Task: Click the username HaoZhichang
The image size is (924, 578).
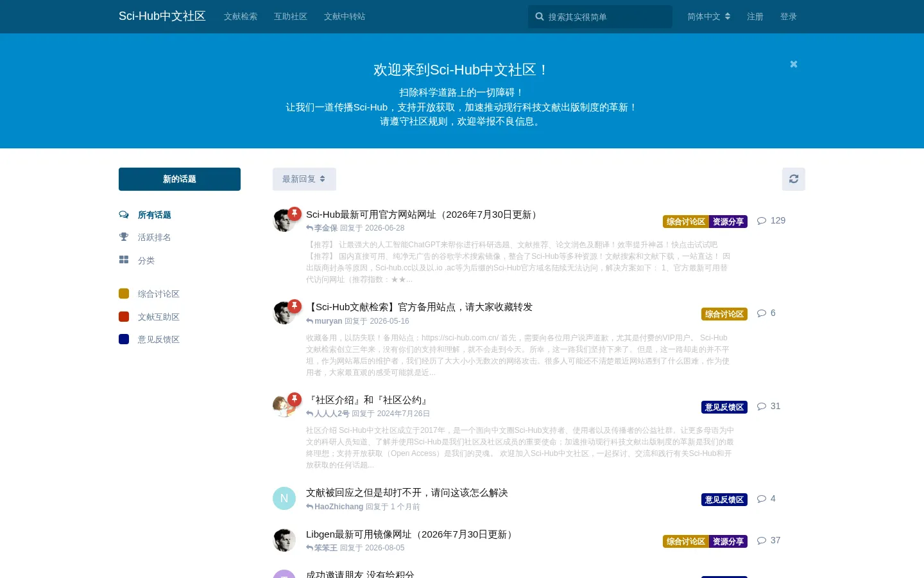Action: 339,507
